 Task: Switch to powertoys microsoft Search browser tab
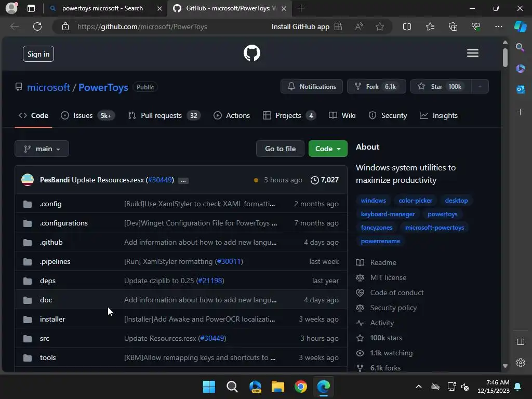(x=102, y=8)
